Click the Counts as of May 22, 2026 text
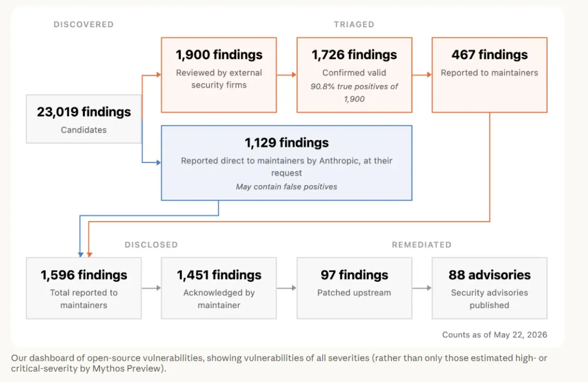Viewport: 588px width, 382px height. 494,335
